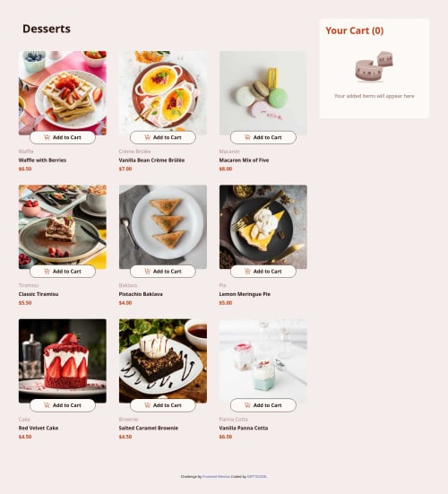
Task: Click the Your Cart (0) heading
Action: pos(355,30)
